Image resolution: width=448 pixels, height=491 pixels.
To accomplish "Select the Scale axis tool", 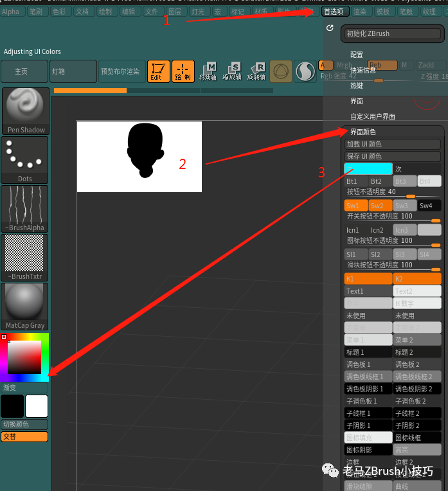I will [232, 71].
